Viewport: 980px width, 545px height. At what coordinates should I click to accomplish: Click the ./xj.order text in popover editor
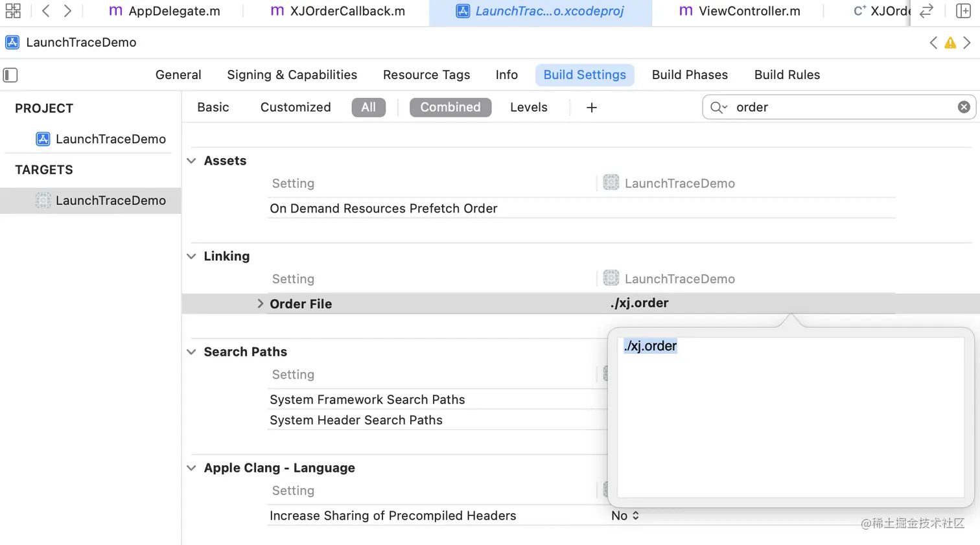[x=650, y=346]
